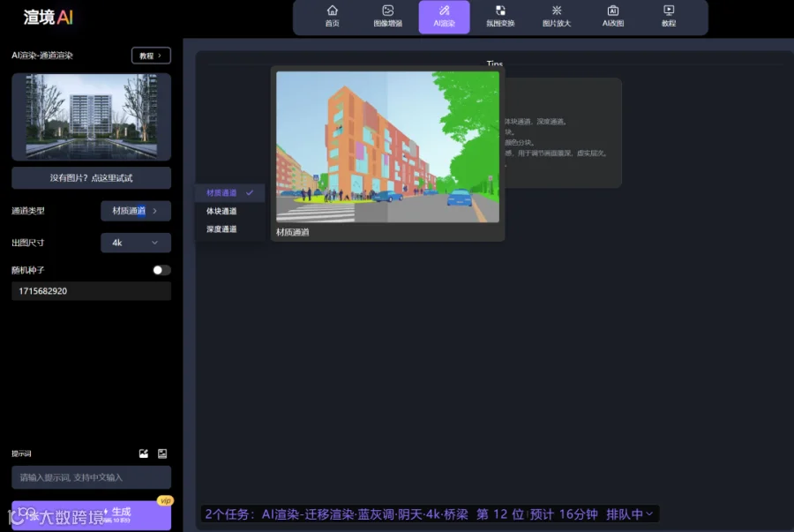Click the prompt library icon beside 提示词

click(162, 453)
